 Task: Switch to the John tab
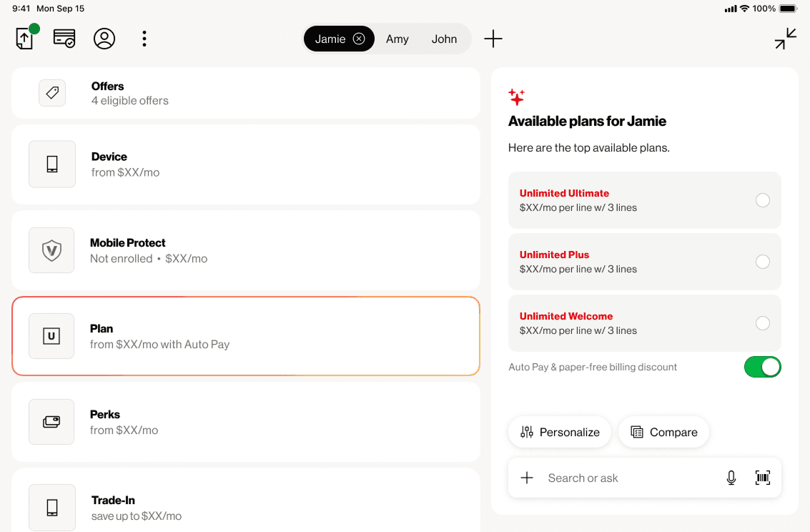coord(444,39)
